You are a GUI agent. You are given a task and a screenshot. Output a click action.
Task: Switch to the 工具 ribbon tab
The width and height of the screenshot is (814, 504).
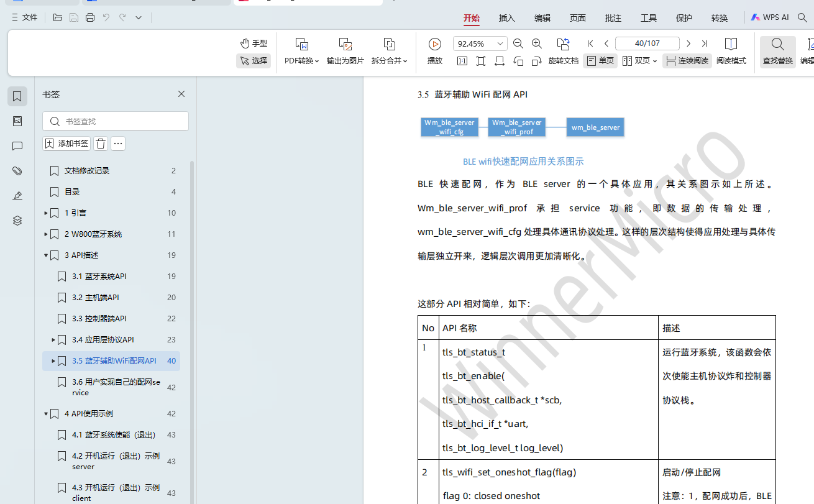(x=649, y=18)
